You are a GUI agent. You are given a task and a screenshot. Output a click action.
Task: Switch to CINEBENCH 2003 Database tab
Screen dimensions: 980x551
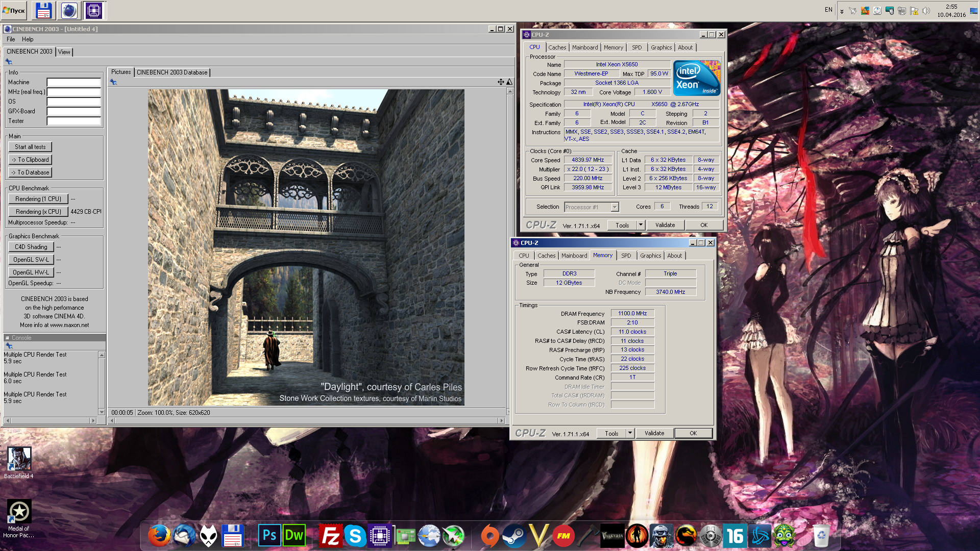172,72
